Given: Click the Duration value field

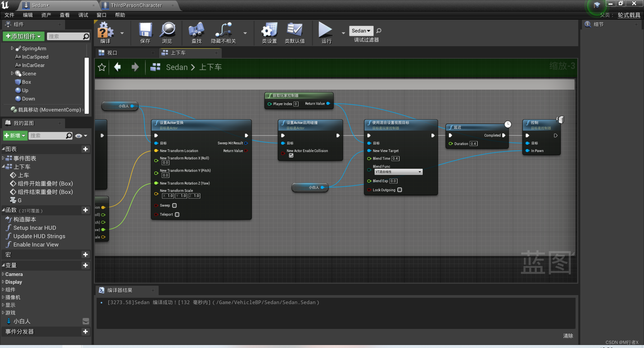Looking at the screenshot, I should (x=473, y=144).
